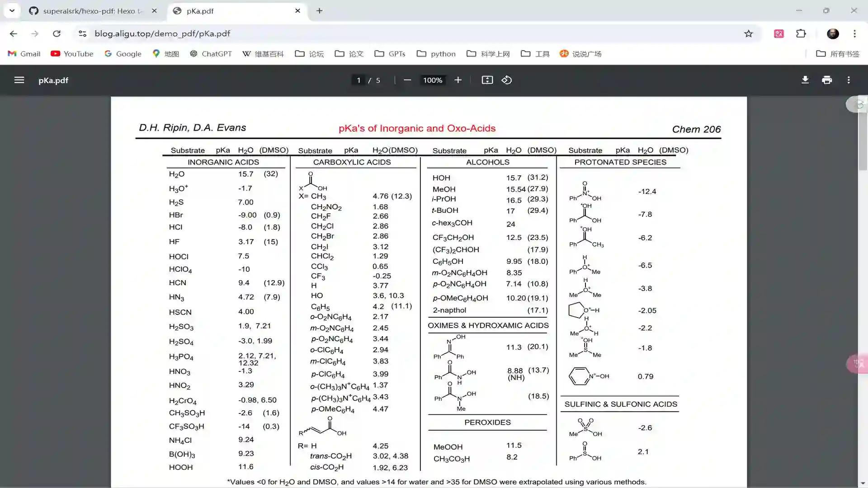868x488 pixels.
Task: Open the ChatGPT bookmark
Action: pos(211,54)
